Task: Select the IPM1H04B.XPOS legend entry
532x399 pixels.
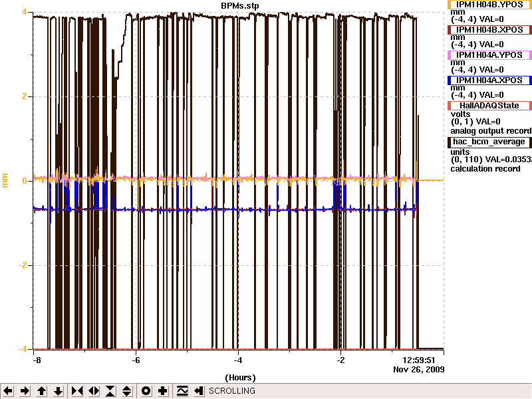Action: (x=489, y=30)
